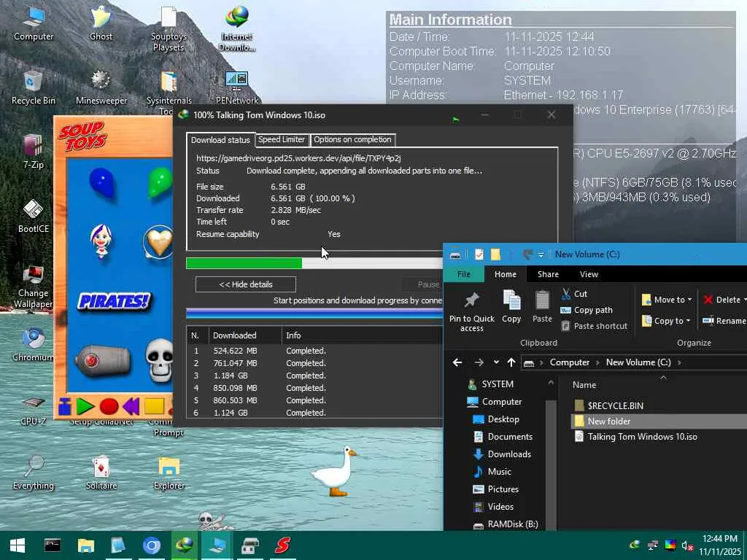
Task: Open the 7-Zip desktop icon
Action: (x=34, y=152)
